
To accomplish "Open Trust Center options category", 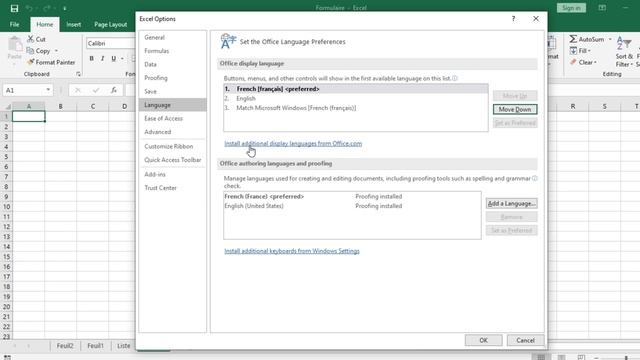I will [x=172, y=188].
